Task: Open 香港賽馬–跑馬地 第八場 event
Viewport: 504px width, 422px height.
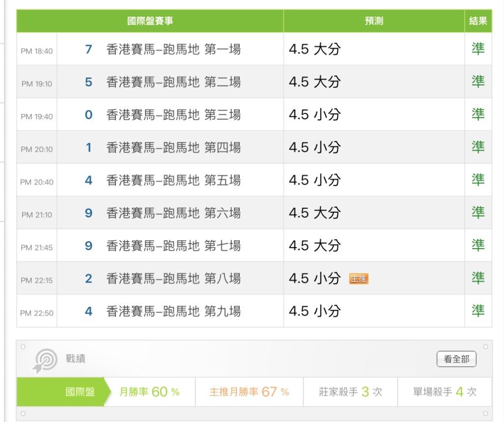Action: tap(173, 279)
